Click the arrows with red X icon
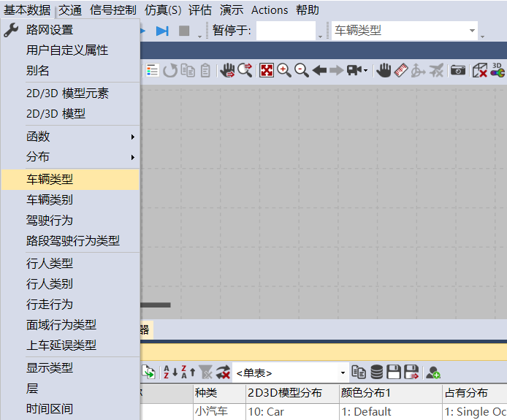Image resolution: width=507 pixels, height=420 pixels. [223, 373]
